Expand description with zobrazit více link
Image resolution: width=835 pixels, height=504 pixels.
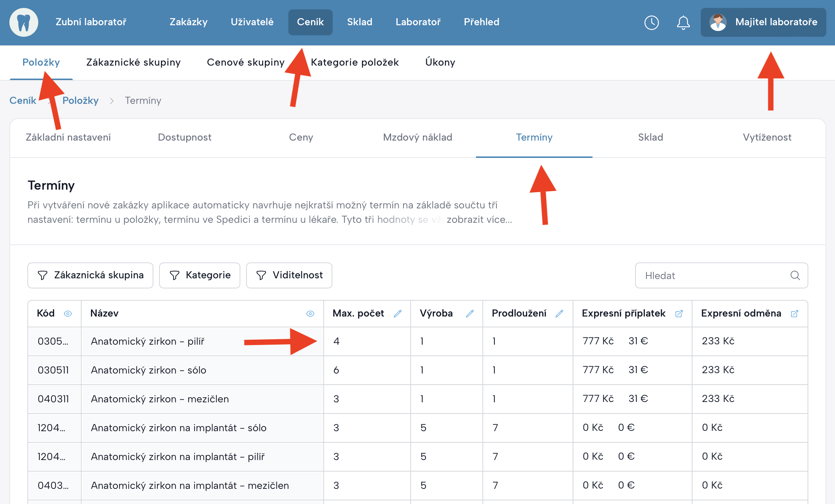pos(479,220)
